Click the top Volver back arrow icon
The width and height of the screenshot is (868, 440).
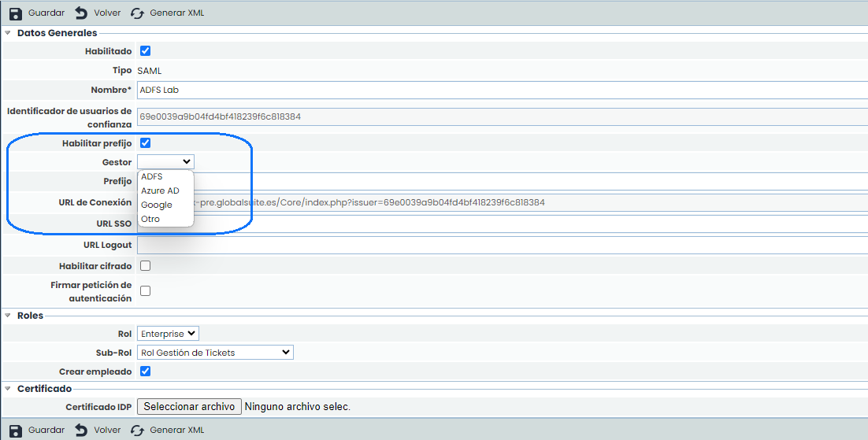click(x=81, y=13)
